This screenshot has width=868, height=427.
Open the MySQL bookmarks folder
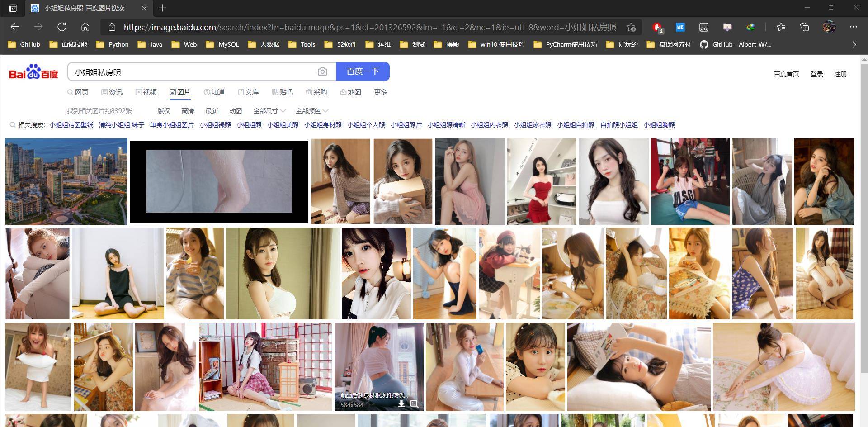coord(222,44)
